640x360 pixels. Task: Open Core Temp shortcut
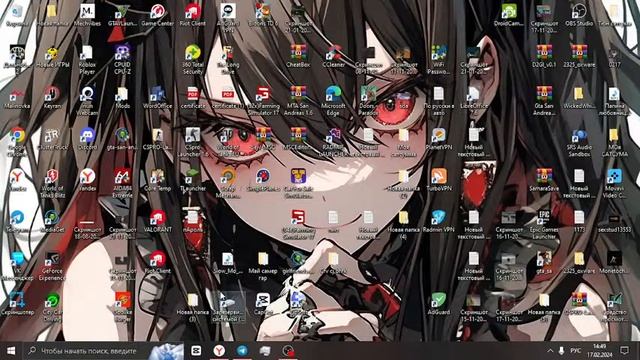click(157, 180)
